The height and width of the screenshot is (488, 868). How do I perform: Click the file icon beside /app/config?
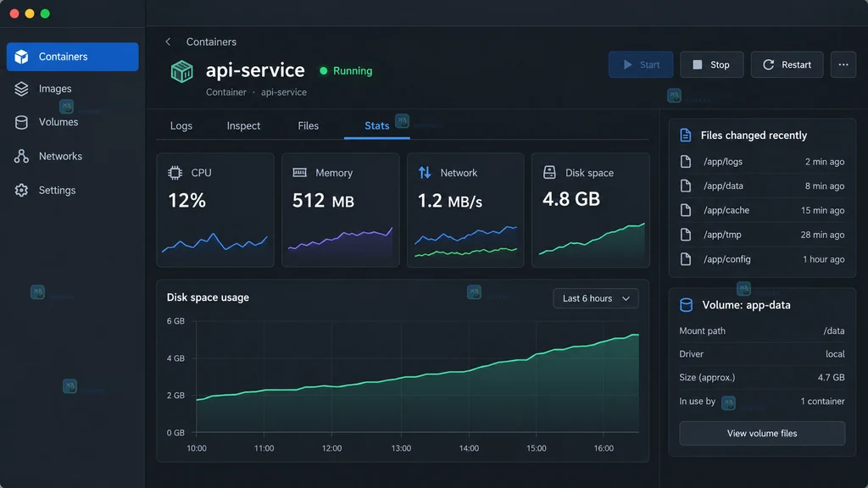coord(685,259)
